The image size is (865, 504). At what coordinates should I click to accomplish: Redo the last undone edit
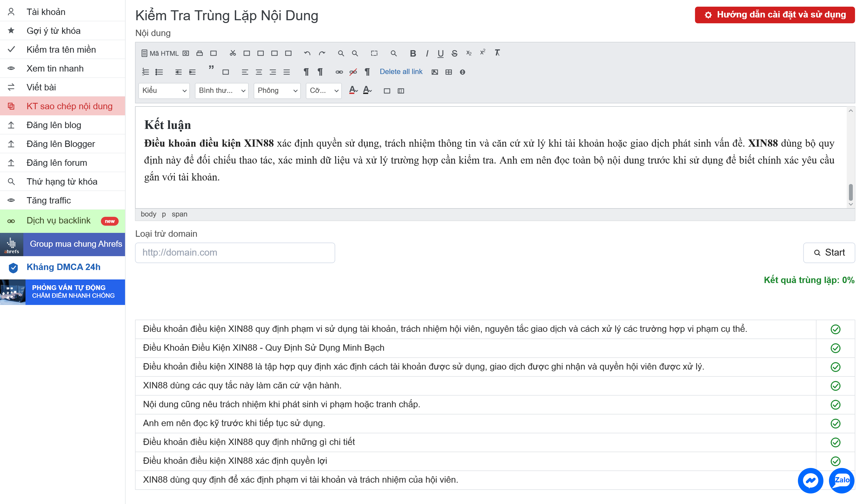(x=322, y=53)
